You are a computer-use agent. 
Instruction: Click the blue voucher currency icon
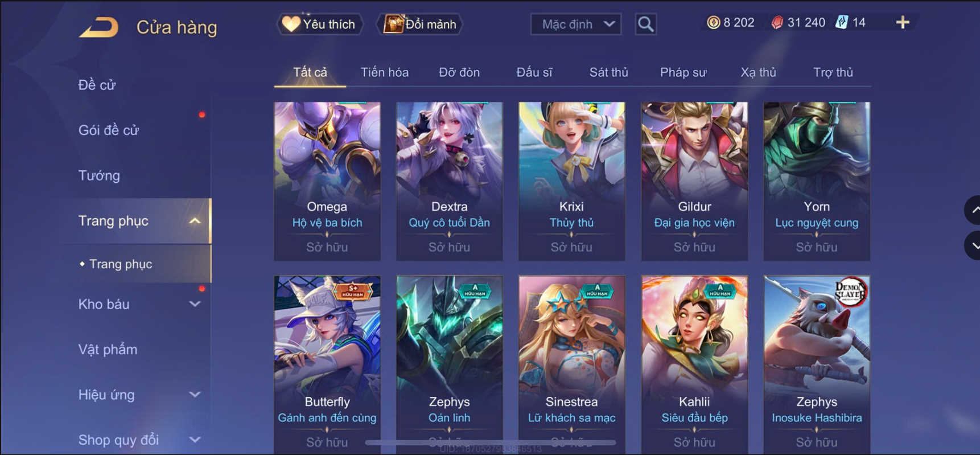[x=841, y=23]
